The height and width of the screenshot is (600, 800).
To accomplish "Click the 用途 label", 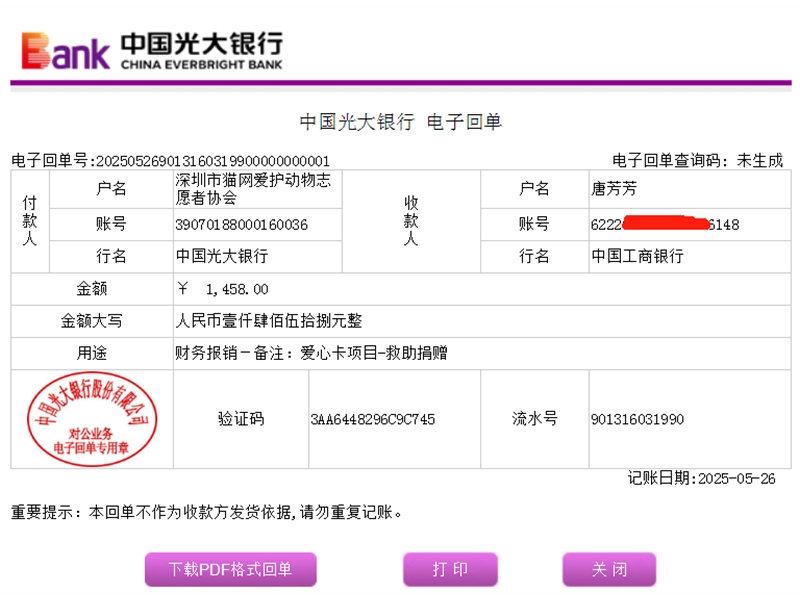I will pyautogui.click(x=92, y=353).
